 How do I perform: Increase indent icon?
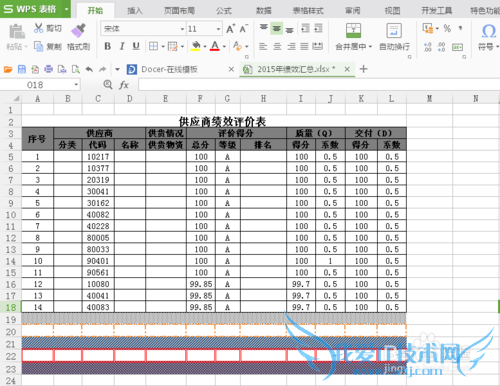(x=318, y=28)
